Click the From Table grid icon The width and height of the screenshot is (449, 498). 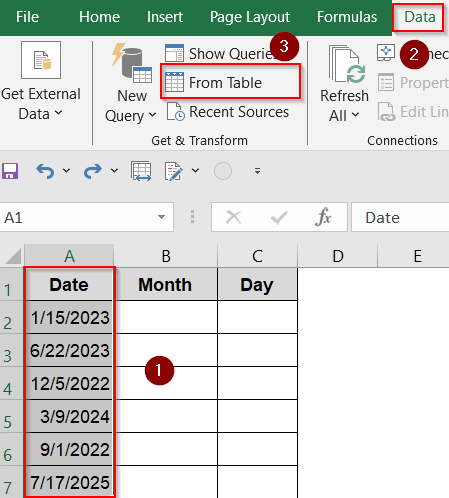pyautogui.click(x=174, y=82)
